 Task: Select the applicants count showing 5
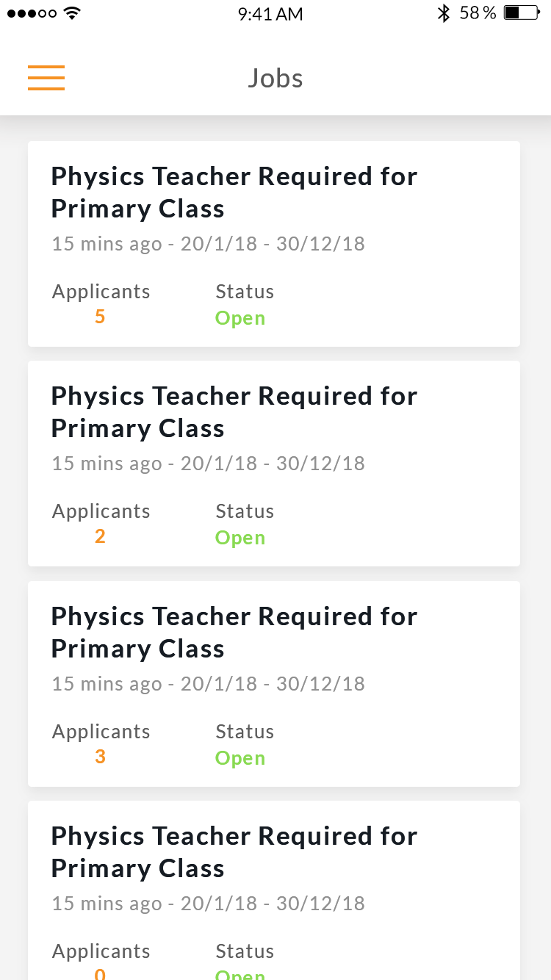(100, 317)
